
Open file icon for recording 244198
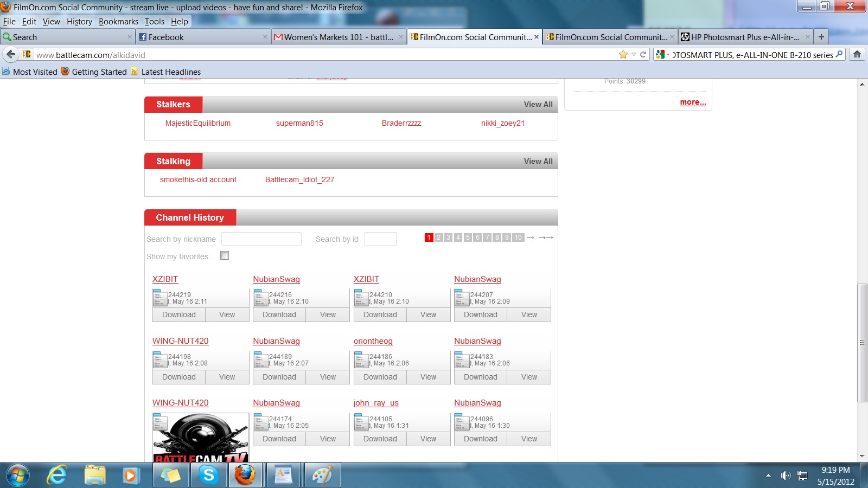(x=160, y=360)
